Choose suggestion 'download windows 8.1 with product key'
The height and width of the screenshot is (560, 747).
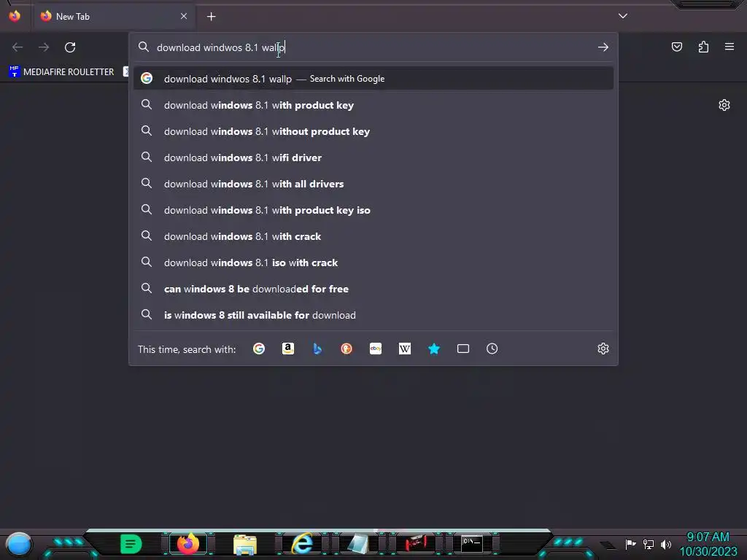(x=373, y=105)
